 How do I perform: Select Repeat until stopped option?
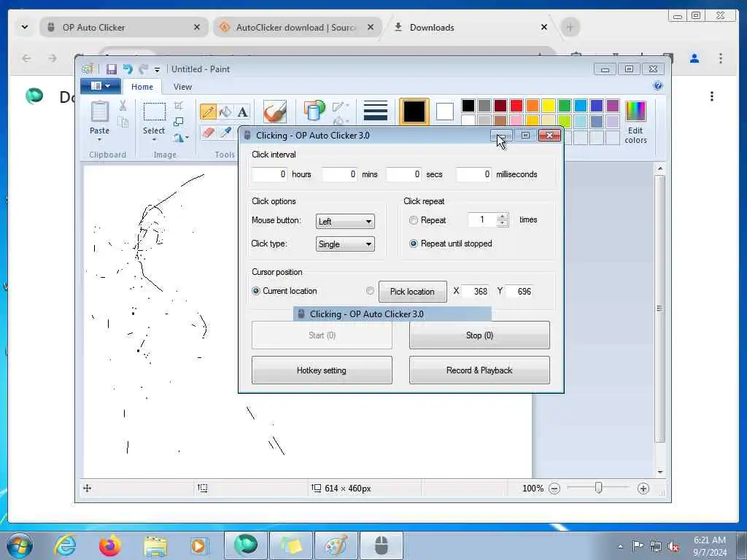(414, 244)
